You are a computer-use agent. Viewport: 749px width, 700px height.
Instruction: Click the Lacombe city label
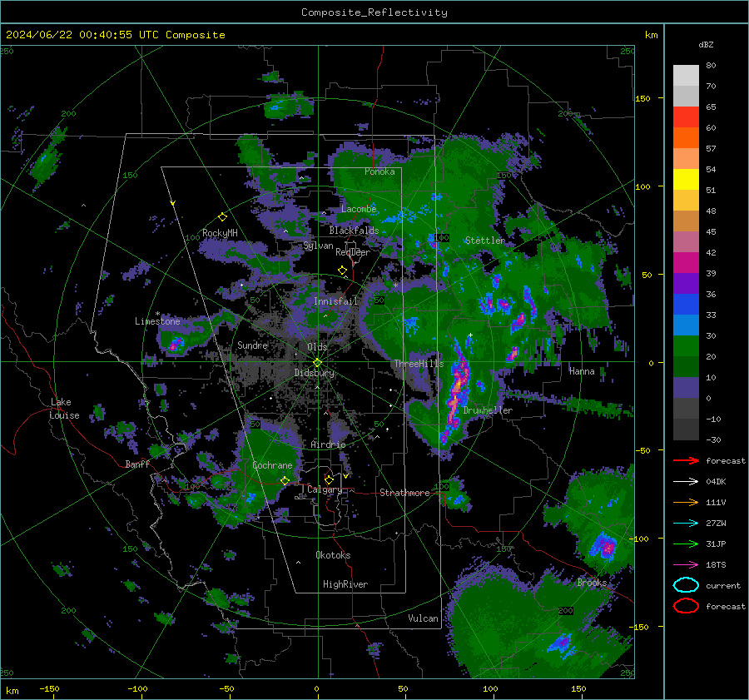(359, 209)
